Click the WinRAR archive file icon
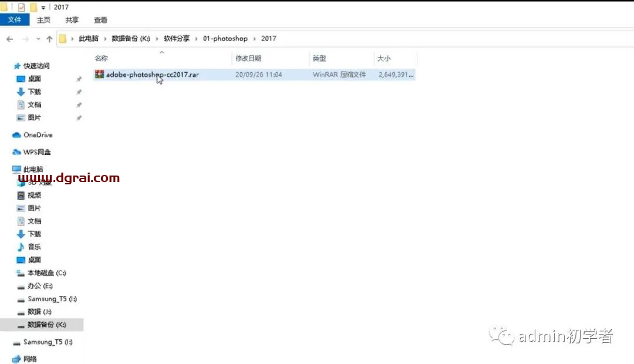This screenshot has width=634, height=364. tap(99, 74)
